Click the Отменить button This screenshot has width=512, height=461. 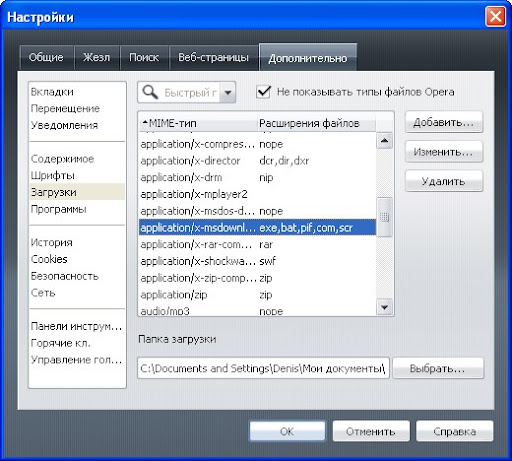371,431
